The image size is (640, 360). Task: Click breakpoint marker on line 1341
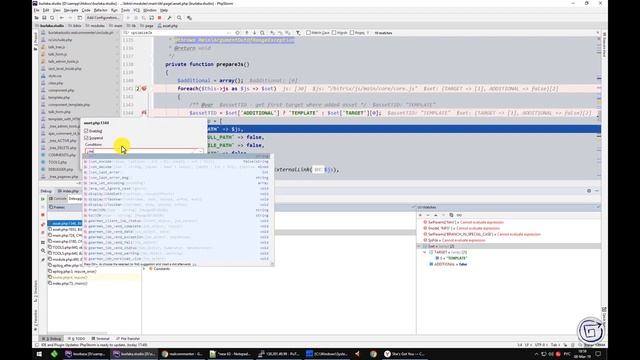[x=144, y=89]
